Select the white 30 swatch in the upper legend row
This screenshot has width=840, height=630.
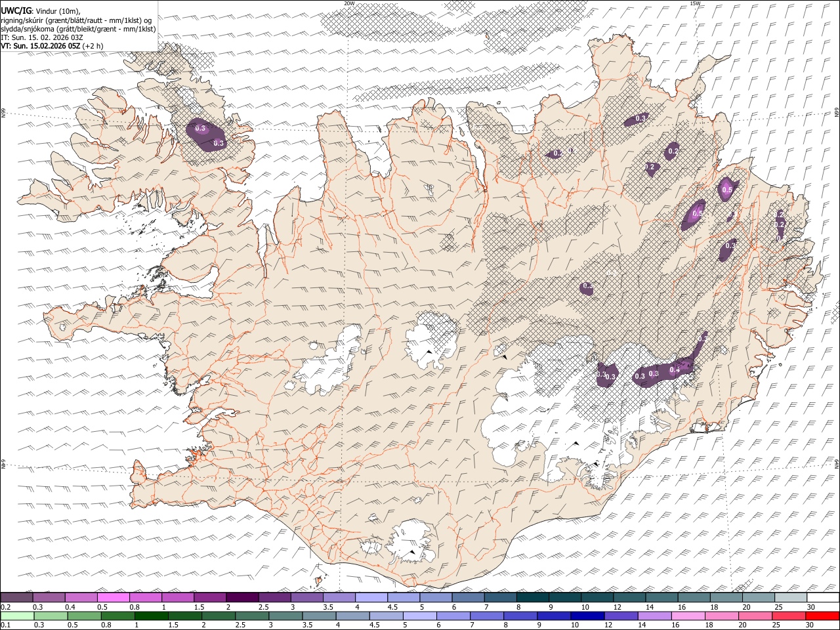tap(822, 597)
